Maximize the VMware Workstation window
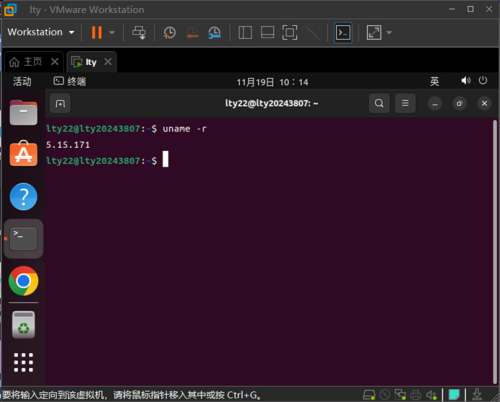 coord(470,9)
